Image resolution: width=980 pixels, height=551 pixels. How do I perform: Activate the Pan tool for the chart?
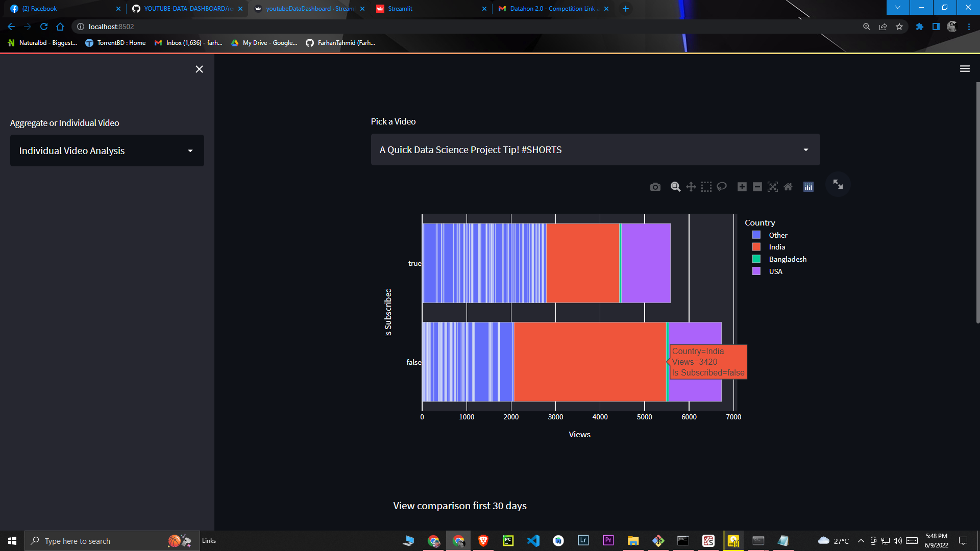coord(691,187)
